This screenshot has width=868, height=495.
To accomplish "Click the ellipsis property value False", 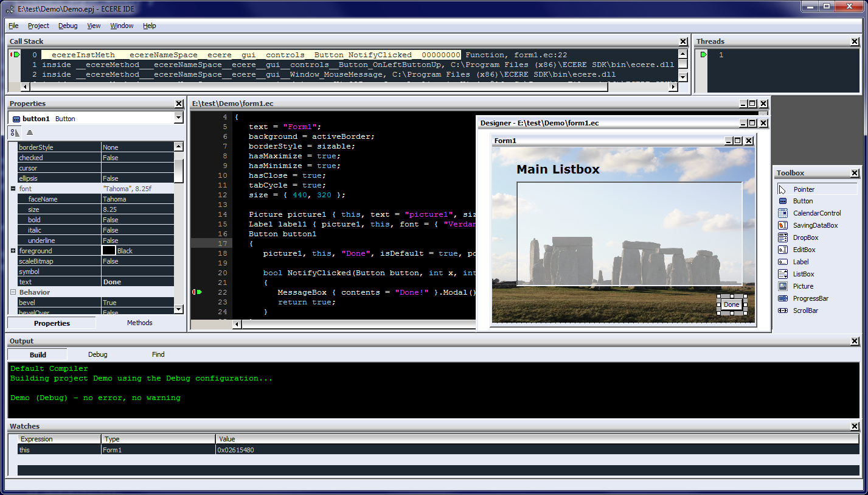I will click(x=137, y=178).
